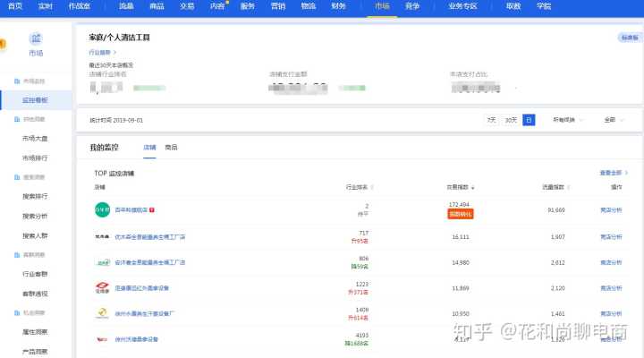Click the sort icon on 交易指数 column
The height and width of the screenshot is (358, 644).
pos(473,188)
